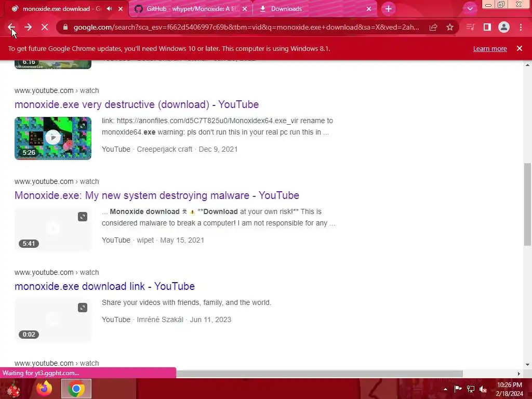Image resolution: width=532 pixels, height=399 pixels.
Task: Share this page icon in address bar
Action: pyautogui.click(x=433, y=27)
